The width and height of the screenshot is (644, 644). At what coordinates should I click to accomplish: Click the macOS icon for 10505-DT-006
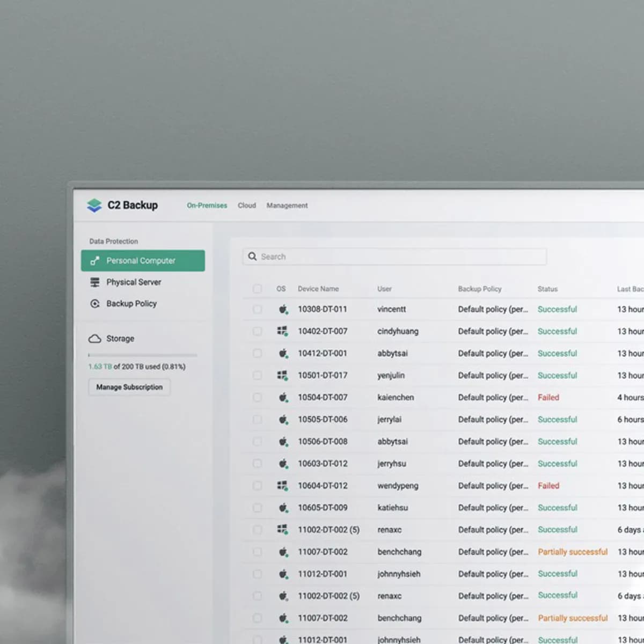click(x=283, y=419)
